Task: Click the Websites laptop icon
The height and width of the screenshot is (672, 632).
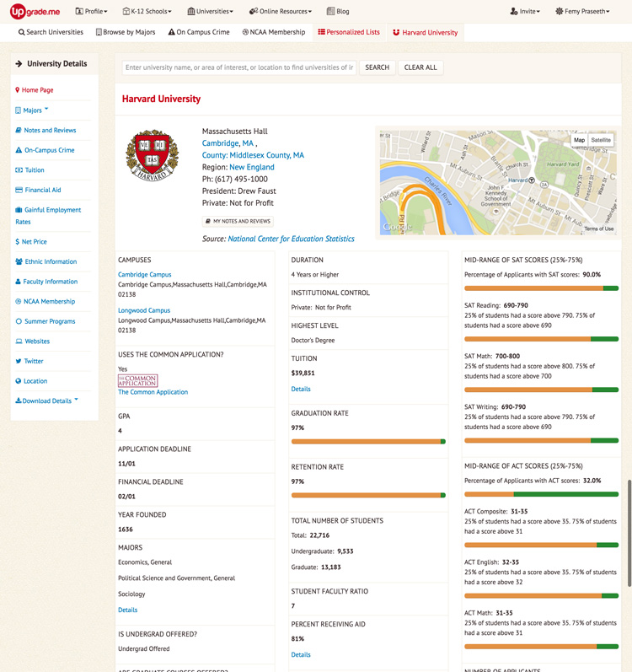Action: 19,341
